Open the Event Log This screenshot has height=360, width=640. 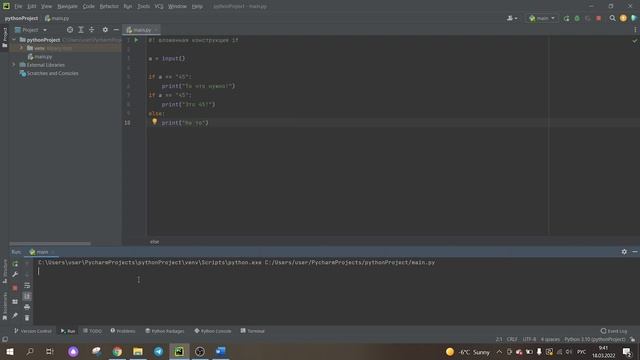[614, 331]
